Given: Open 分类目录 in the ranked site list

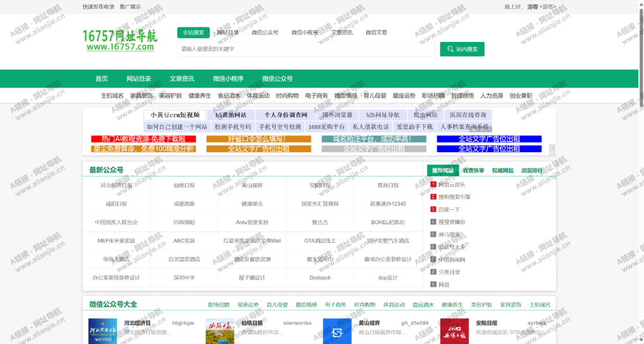Looking at the screenshot, I should (x=449, y=272).
